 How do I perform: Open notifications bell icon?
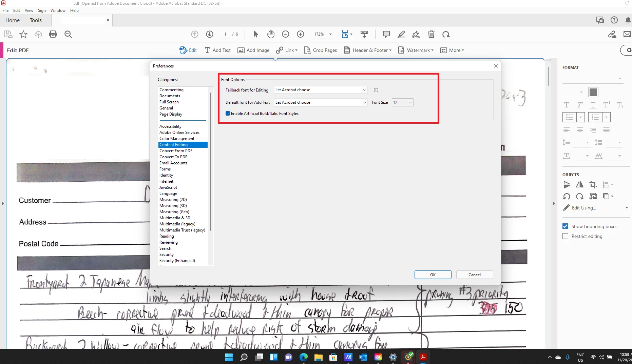click(x=628, y=20)
